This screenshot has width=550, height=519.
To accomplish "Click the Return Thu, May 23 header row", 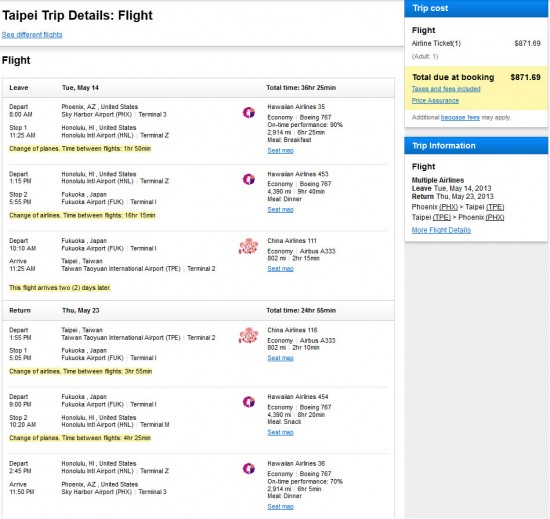I will tap(198, 310).
